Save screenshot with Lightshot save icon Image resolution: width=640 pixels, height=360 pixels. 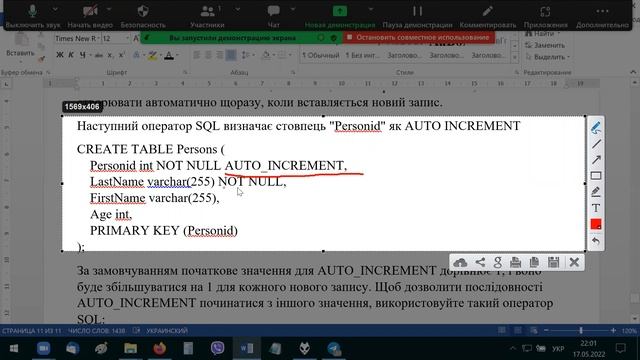[x=553, y=262]
